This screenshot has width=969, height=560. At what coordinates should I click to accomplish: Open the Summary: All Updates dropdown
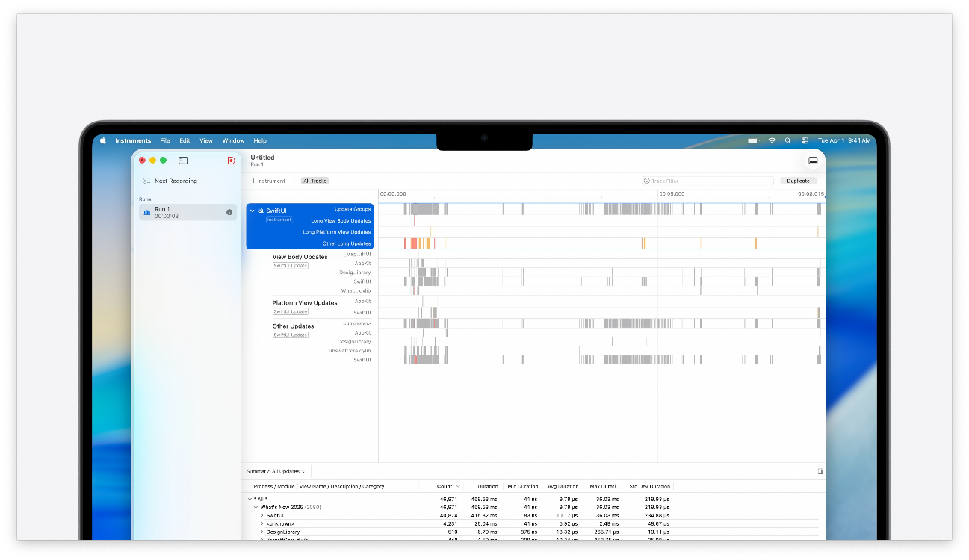pyautogui.click(x=276, y=471)
